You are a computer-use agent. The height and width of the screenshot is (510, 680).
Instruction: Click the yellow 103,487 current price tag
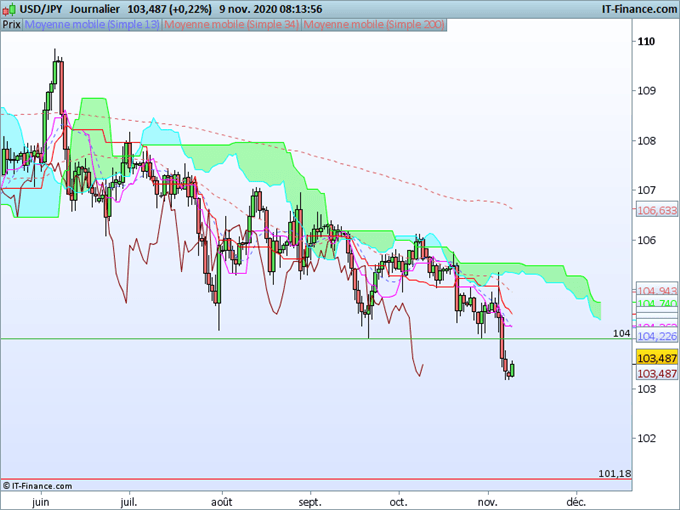pos(657,358)
